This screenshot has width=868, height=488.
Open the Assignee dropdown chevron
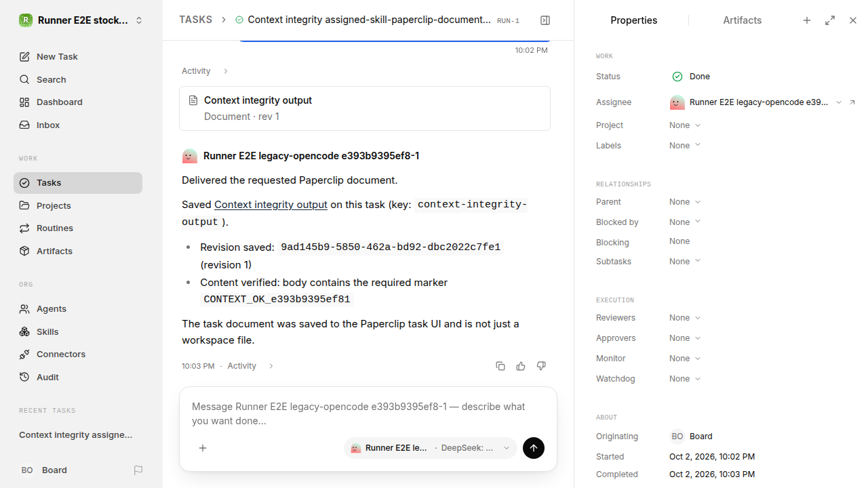839,102
